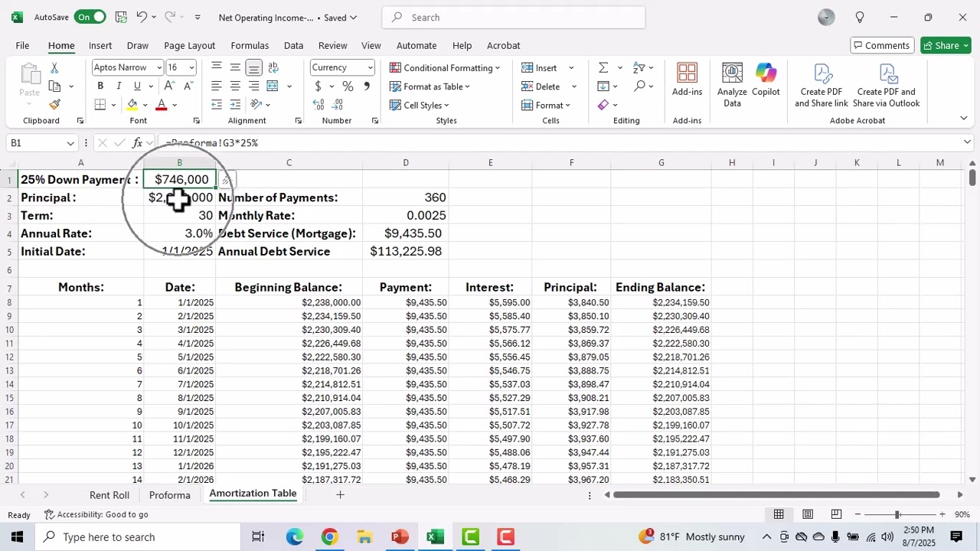Click the Clear eraser icon

[x=603, y=105]
